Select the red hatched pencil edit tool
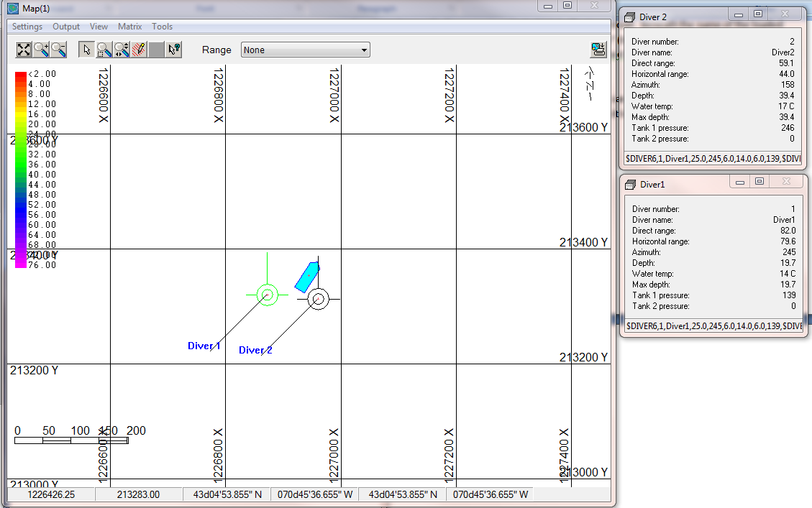The height and width of the screenshot is (508, 812). point(139,50)
